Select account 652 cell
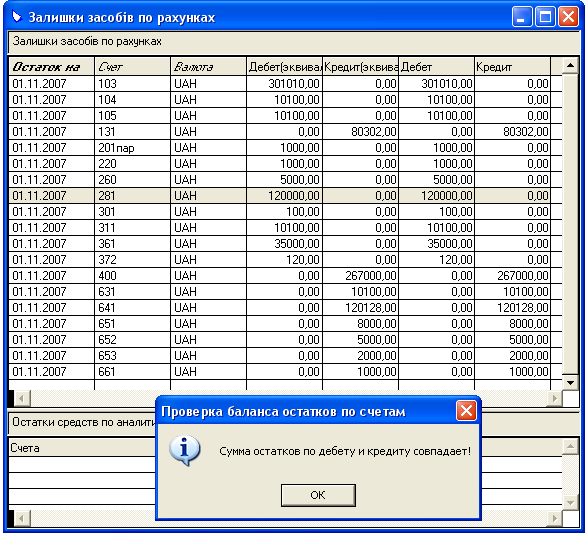Image resolution: width=587 pixels, height=536 pixels. pyautogui.click(x=133, y=340)
